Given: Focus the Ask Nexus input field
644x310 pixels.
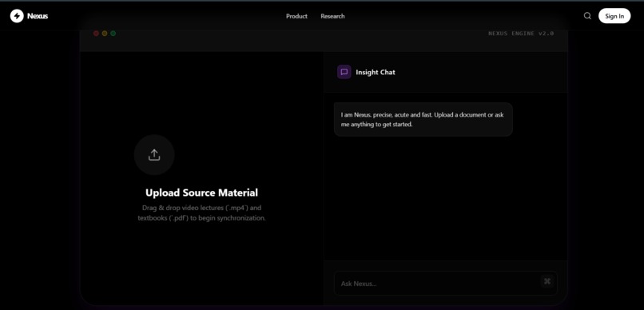Looking at the screenshot, I should [446, 284].
